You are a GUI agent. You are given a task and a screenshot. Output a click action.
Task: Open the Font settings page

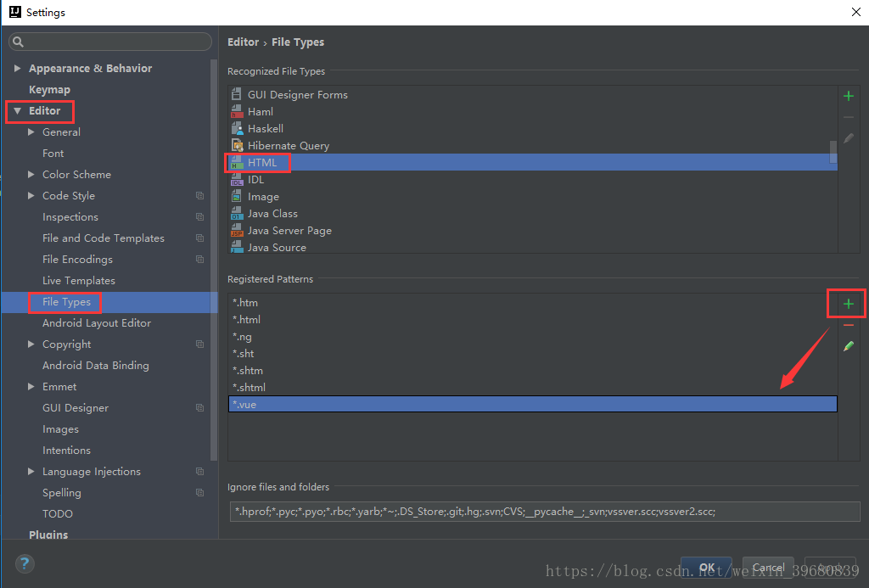[53, 154]
